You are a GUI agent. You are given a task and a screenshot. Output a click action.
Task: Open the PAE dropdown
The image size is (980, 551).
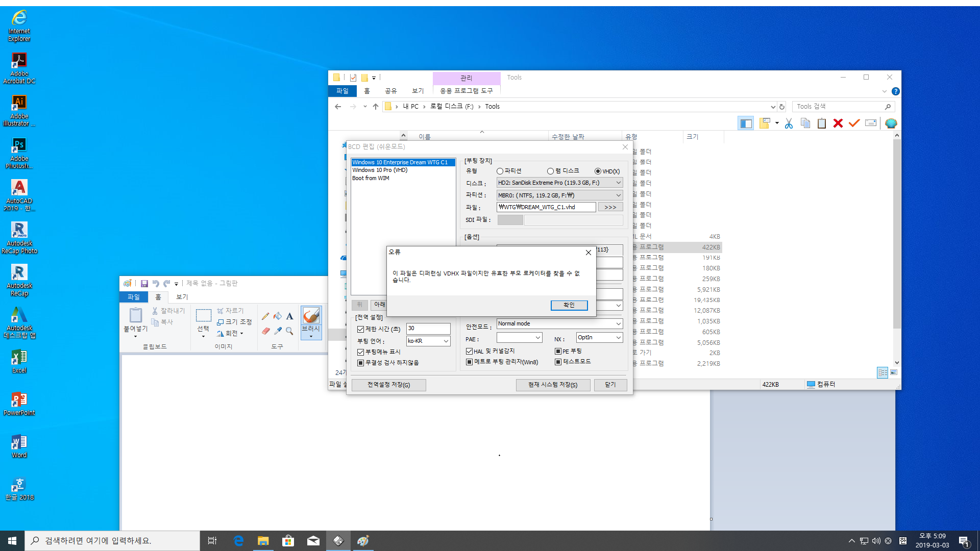tap(519, 338)
